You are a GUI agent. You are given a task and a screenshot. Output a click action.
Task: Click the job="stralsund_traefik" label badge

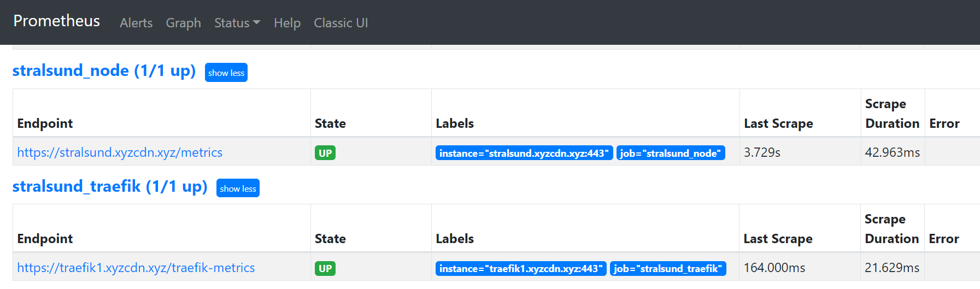(x=668, y=268)
